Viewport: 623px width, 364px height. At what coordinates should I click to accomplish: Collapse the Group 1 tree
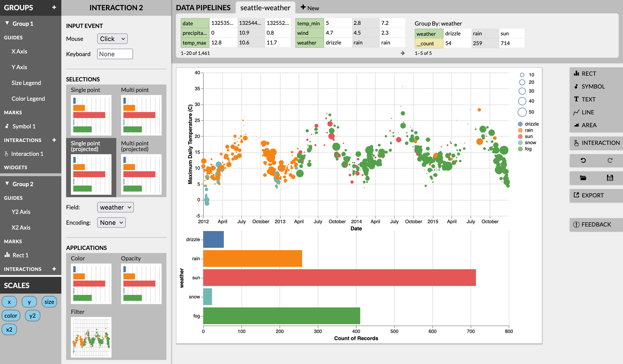[x=7, y=23]
